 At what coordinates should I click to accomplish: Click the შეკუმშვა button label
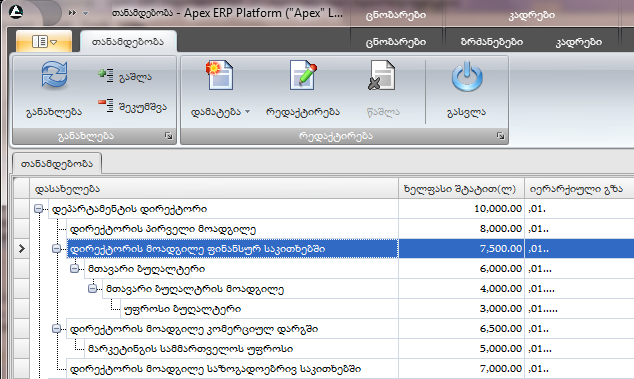pyautogui.click(x=143, y=107)
